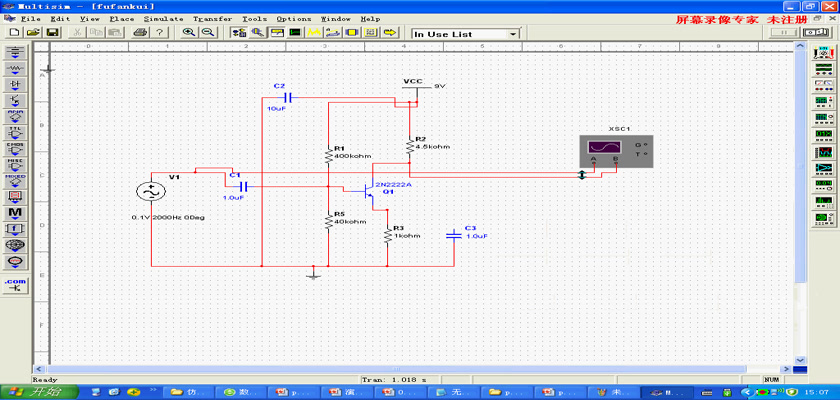Click the horizontal scrollbar right arrow
Viewport: 840px width, 400px height.
click(x=786, y=369)
